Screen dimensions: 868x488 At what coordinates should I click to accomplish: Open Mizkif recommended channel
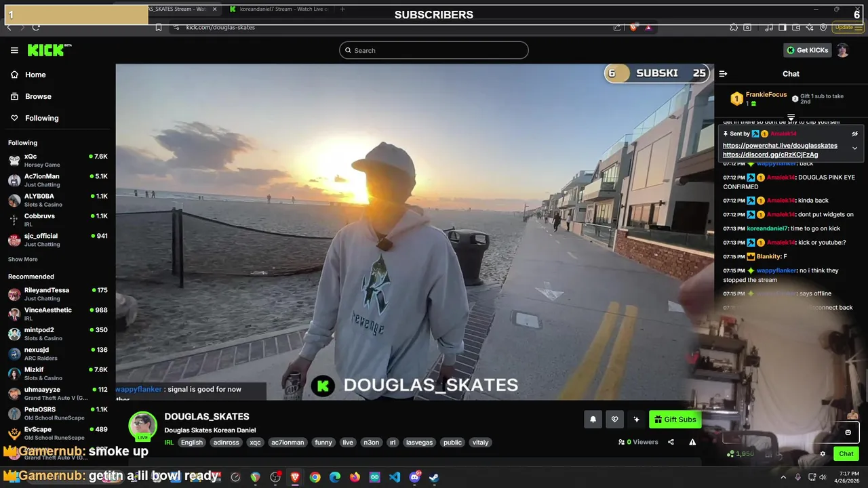click(58, 373)
